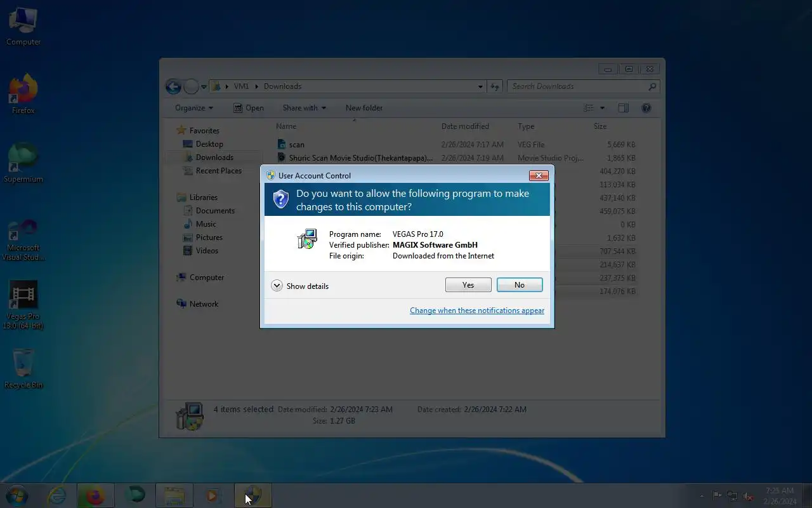The width and height of the screenshot is (812, 508).
Task: Switch to Windows Explorer taskbar button
Action: [174, 495]
